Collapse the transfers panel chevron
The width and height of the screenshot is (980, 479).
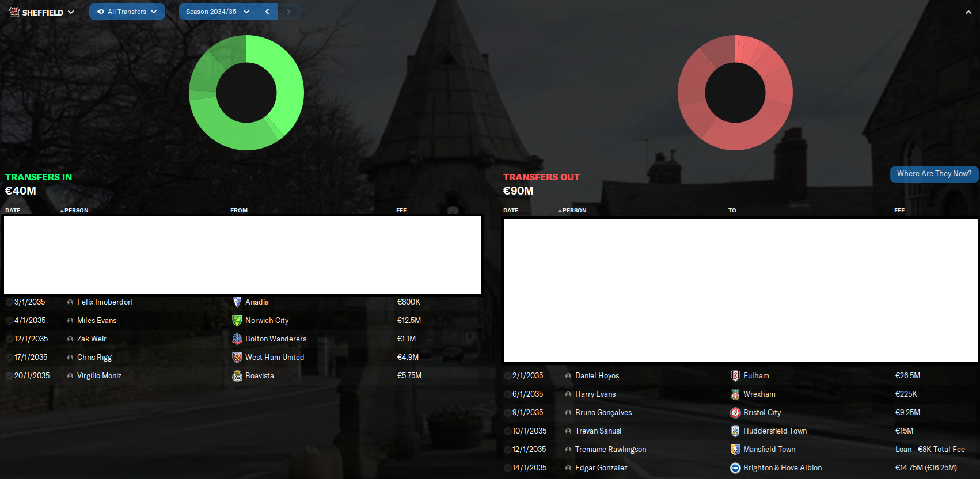tap(968, 12)
